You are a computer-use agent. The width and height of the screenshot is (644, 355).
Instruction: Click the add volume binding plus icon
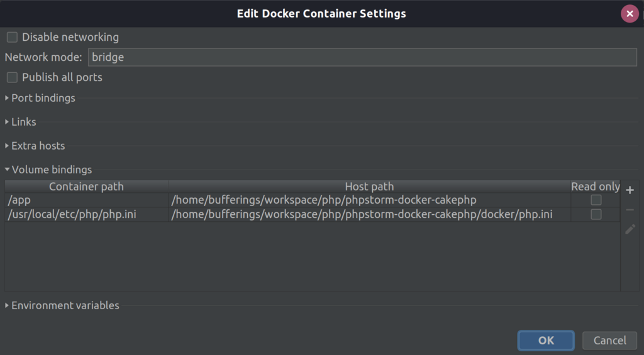click(630, 190)
